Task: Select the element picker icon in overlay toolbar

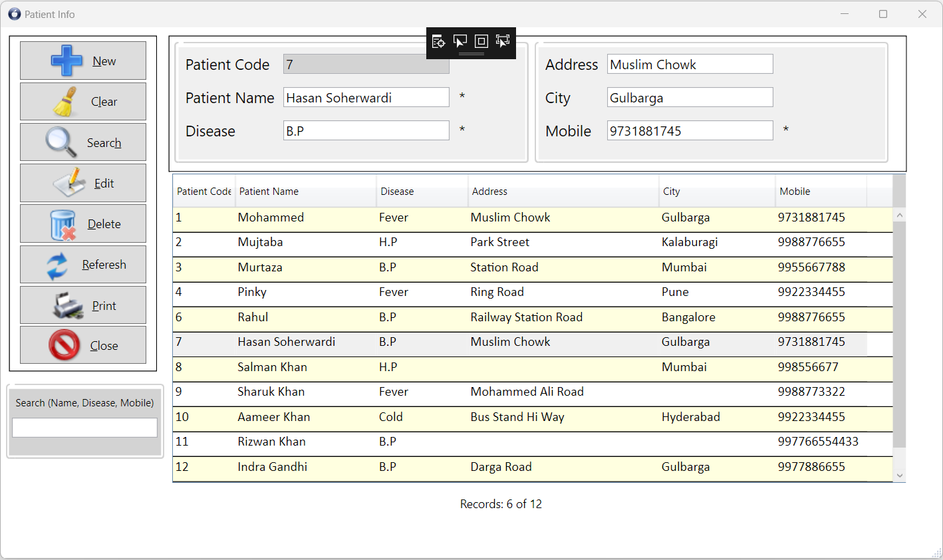Action: point(502,41)
